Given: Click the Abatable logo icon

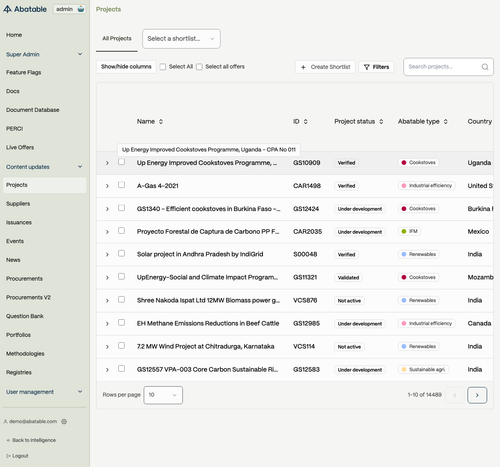Looking at the screenshot, I should tap(7, 9).
